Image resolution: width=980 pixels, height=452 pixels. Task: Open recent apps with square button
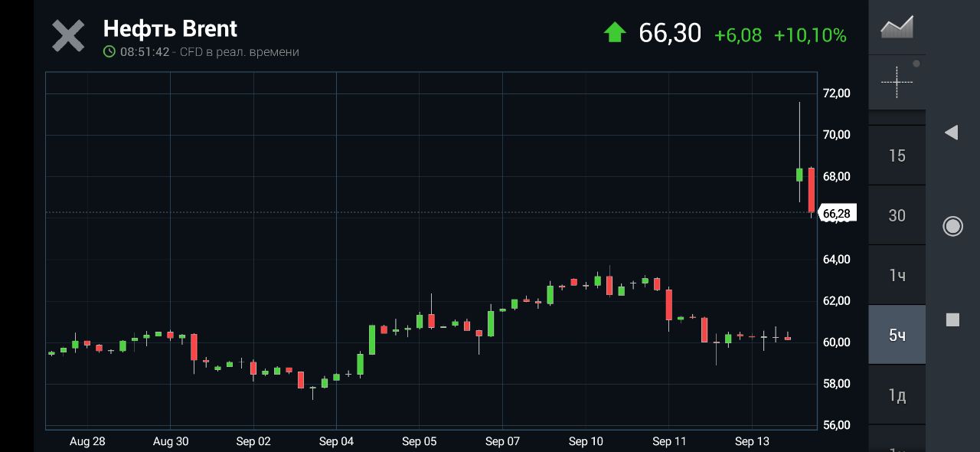pos(952,319)
